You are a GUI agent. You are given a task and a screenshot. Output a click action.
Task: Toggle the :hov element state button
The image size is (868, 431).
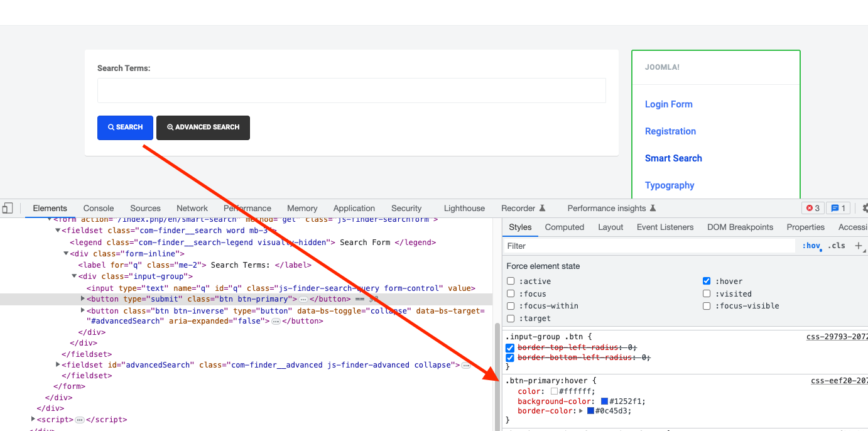[x=811, y=246]
